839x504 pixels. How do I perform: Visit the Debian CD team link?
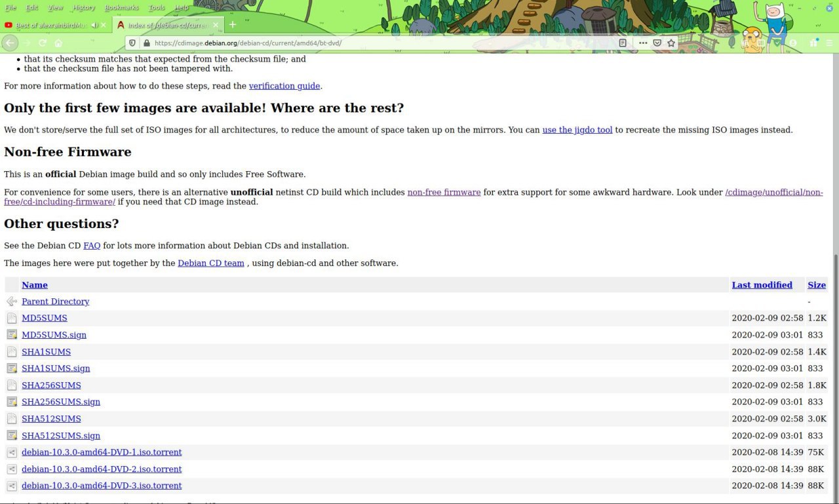210,263
